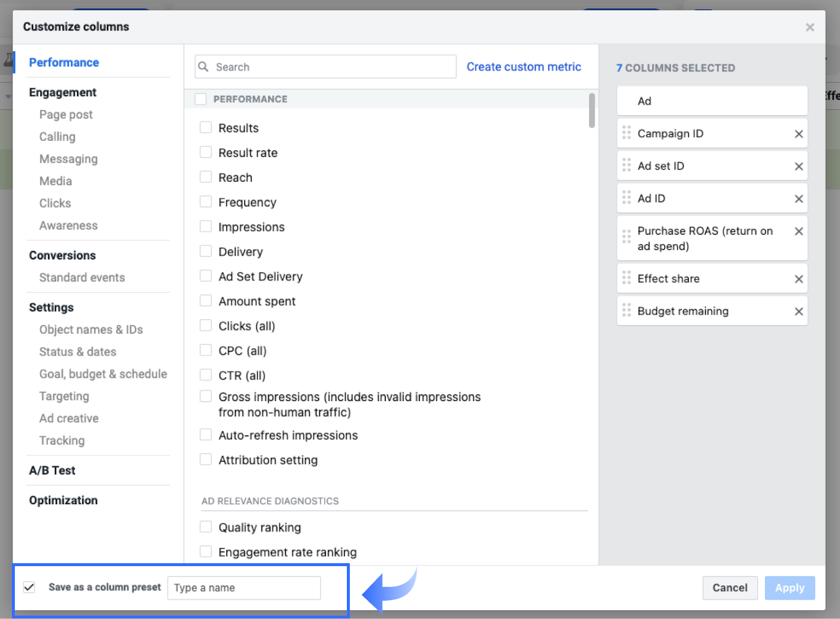Focus the preset name text field
Screen dimensions: 840x619
244,588
